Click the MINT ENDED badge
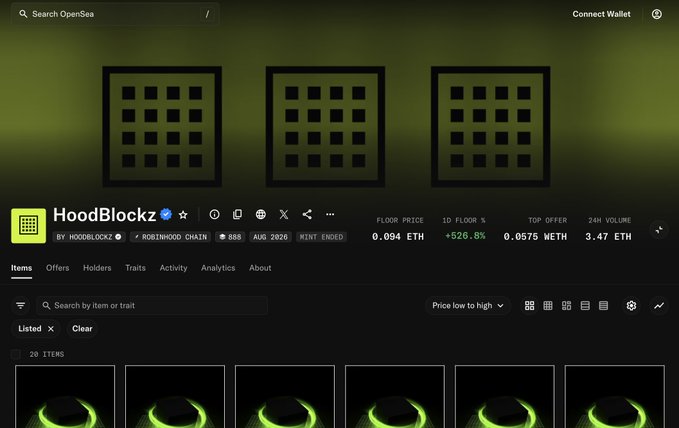Image resolution: width=679 pixels, height=428 pixels. point(321,237)
